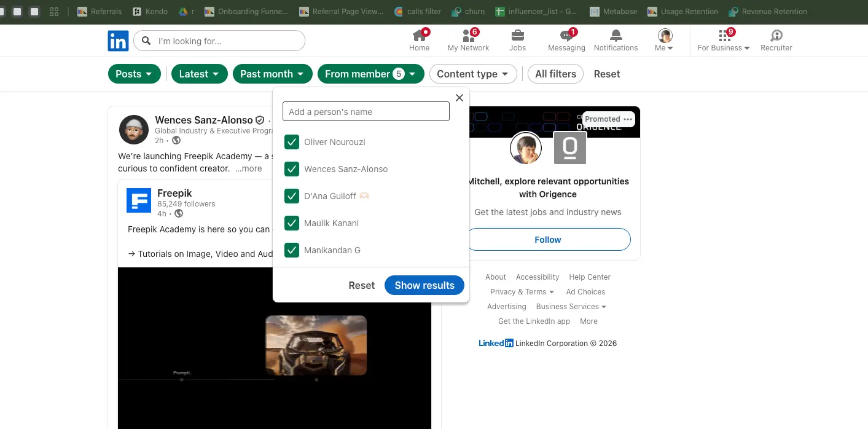The image size is (868, 429).
Task: Uncheck Manikandan G checkbox
Action: (x=292, y=250)
